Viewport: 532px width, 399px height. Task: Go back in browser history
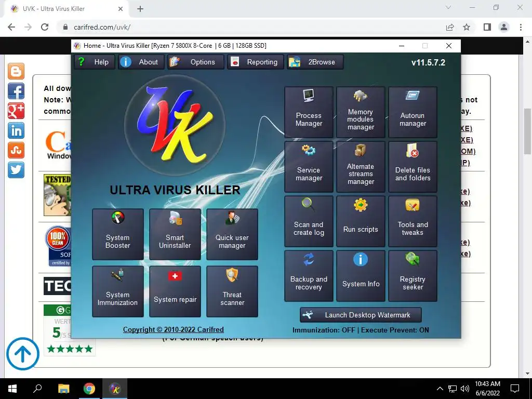(11, 27)
